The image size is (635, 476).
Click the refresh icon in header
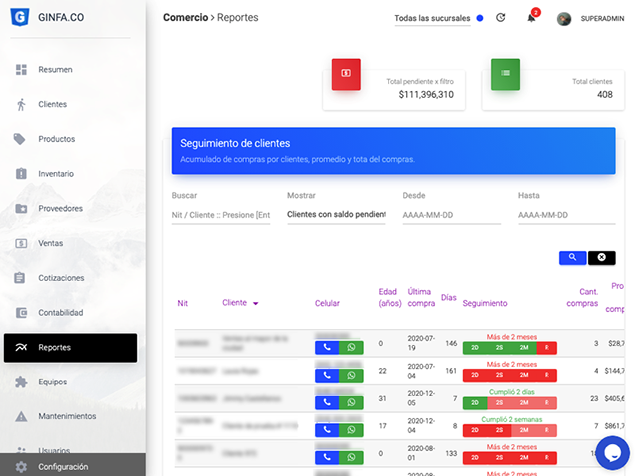(501, 18)
